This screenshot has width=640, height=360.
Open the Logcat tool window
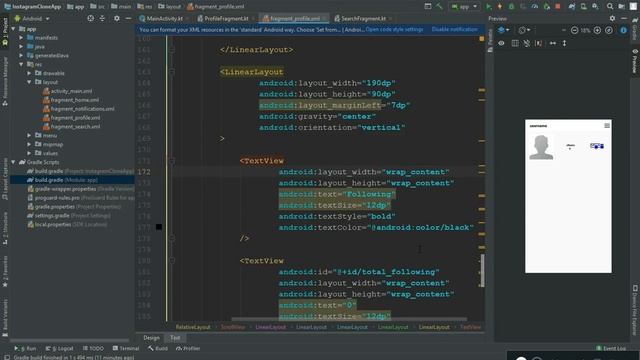tap(60, 348)
